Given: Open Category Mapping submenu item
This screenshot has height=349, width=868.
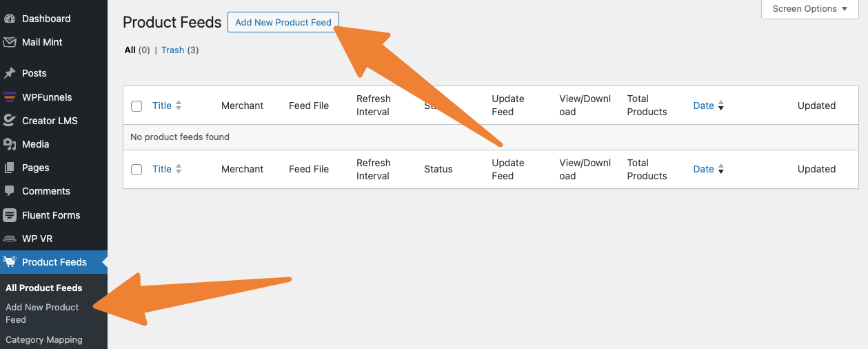Looking at the screenshot, I should (x=44, y=339).
